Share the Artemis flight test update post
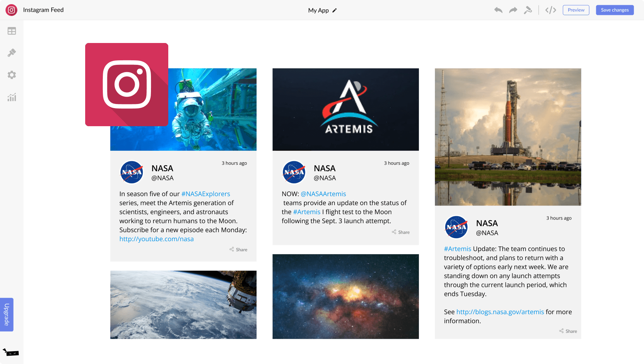This screenshot has height=364, width=644. (x=401, y=232)
